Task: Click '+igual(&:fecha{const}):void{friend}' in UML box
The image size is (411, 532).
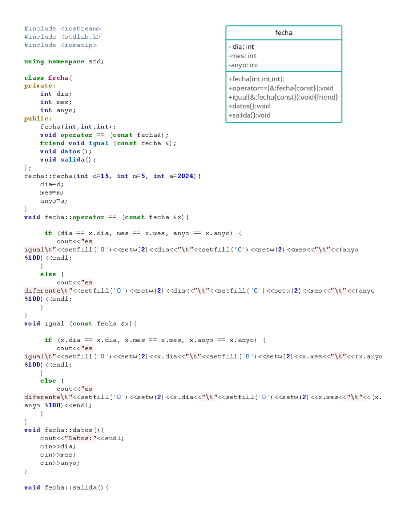Action: (x=283, y=97)
